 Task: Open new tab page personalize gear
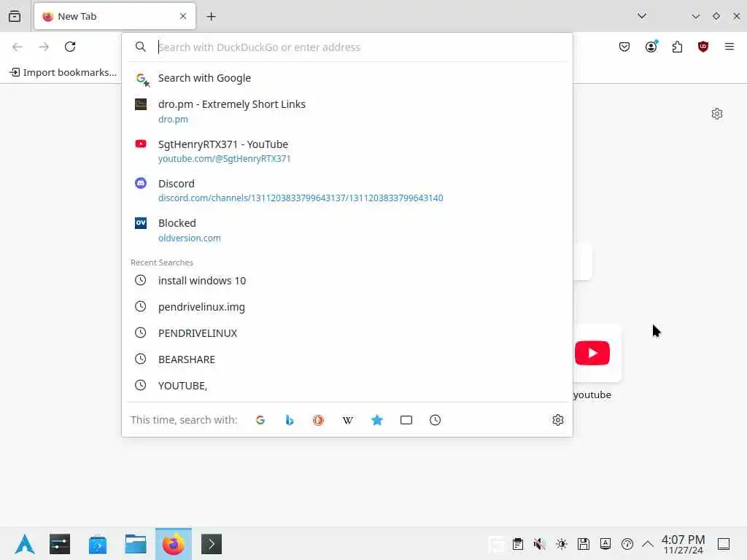(x=716, y=114)
